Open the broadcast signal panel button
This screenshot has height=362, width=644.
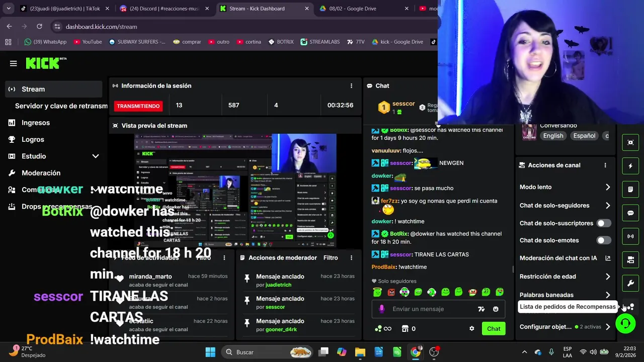tap(630, 236)
